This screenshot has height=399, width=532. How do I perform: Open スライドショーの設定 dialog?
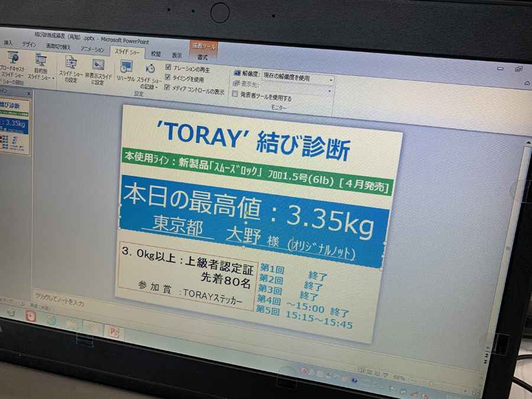(x=71, y=70)
